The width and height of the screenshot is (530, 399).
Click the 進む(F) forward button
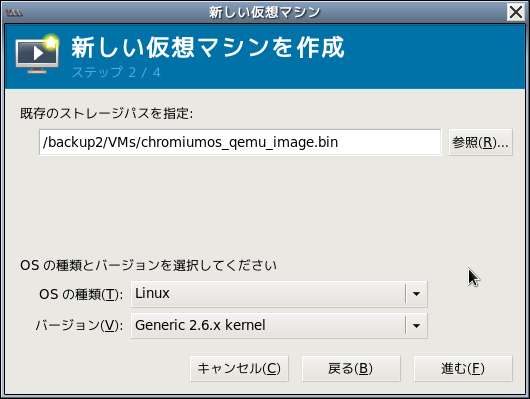coord(463,368)
